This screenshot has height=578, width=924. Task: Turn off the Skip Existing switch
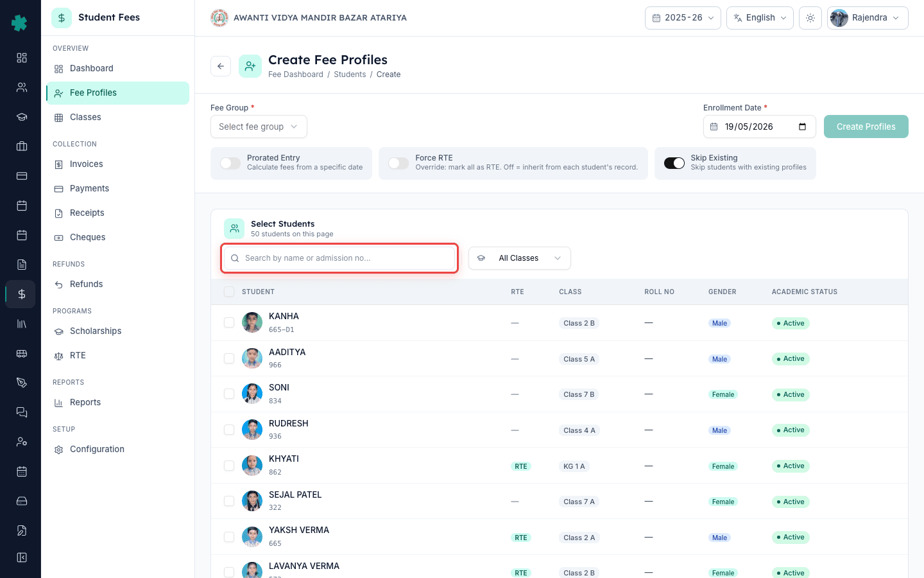point(674,163)
